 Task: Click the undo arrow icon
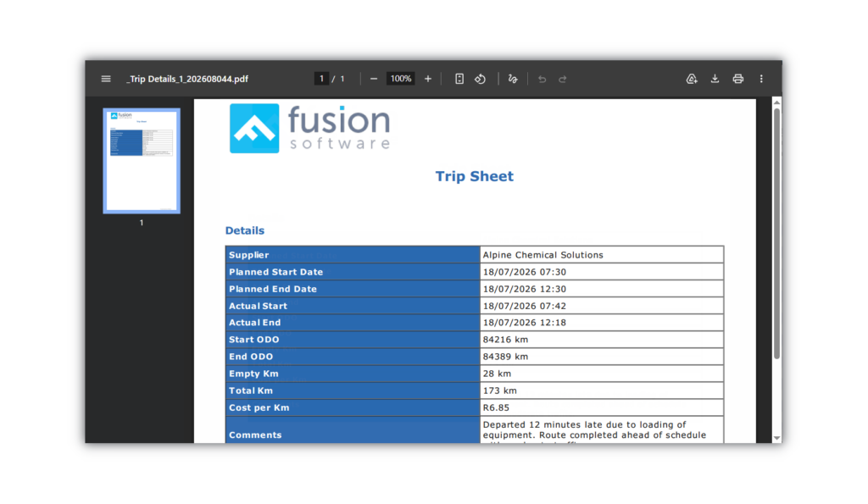click(x=542, y=79)
